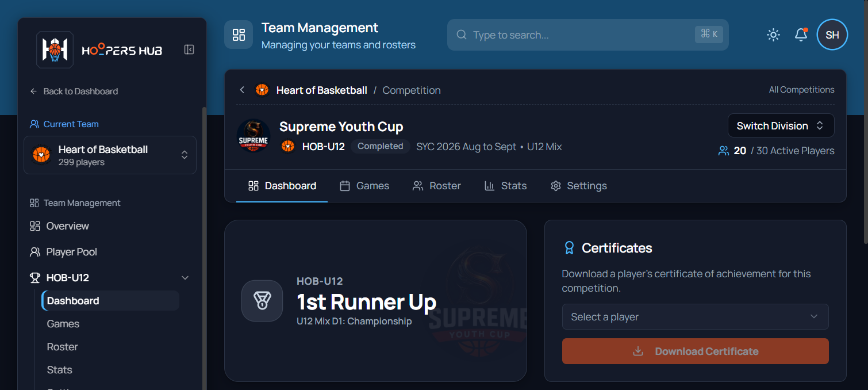Focus the Type to search field
The width and height of the screenshot is (868, 390).
click(x=587, y=35)
